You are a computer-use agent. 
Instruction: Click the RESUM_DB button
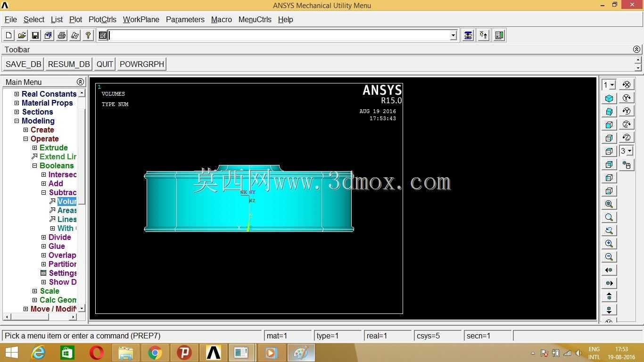(x=69, y=64)
